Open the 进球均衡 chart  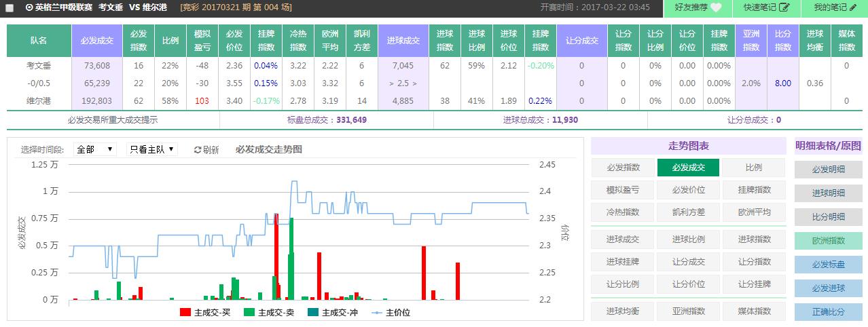623,311
